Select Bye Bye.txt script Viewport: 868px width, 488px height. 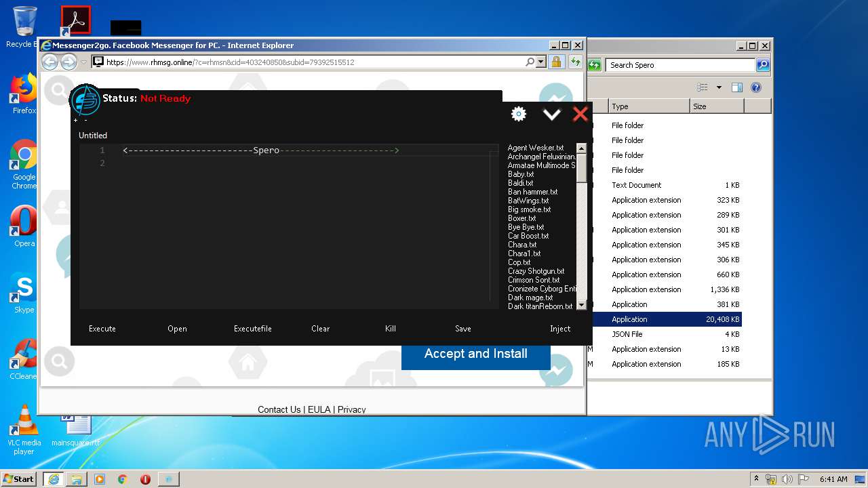[x=526, y=227]
